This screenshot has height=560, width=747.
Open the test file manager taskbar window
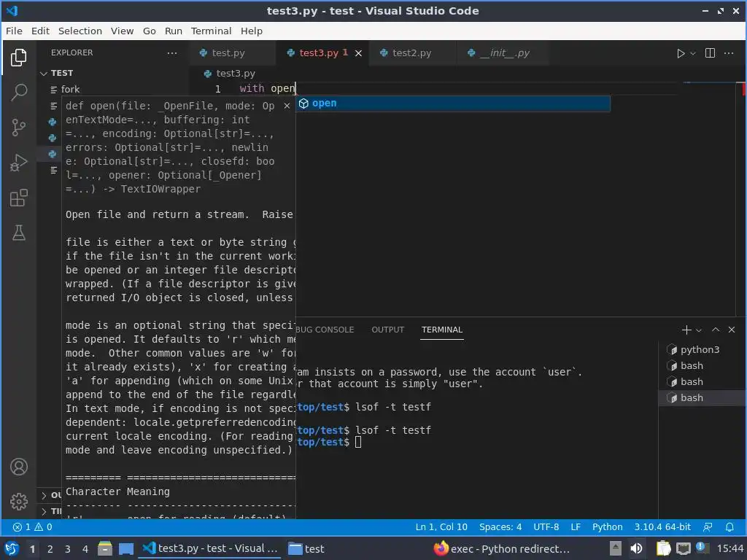(306, 549)
